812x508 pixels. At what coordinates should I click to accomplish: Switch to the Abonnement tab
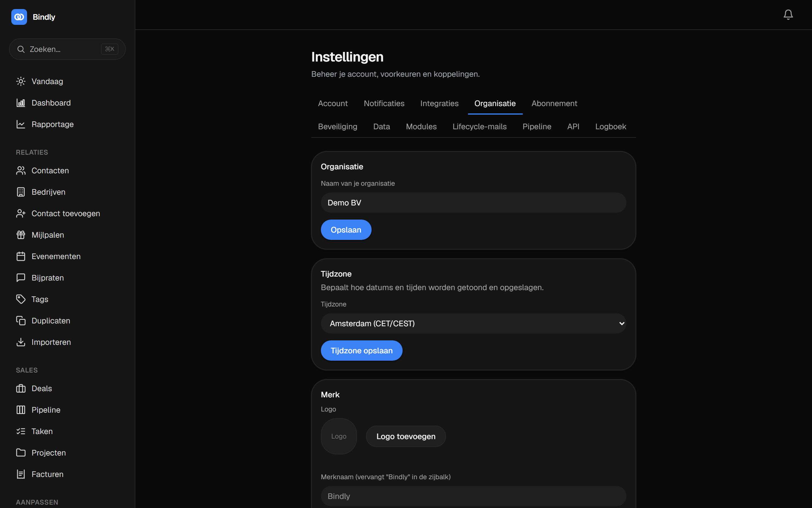coord(554,104)
